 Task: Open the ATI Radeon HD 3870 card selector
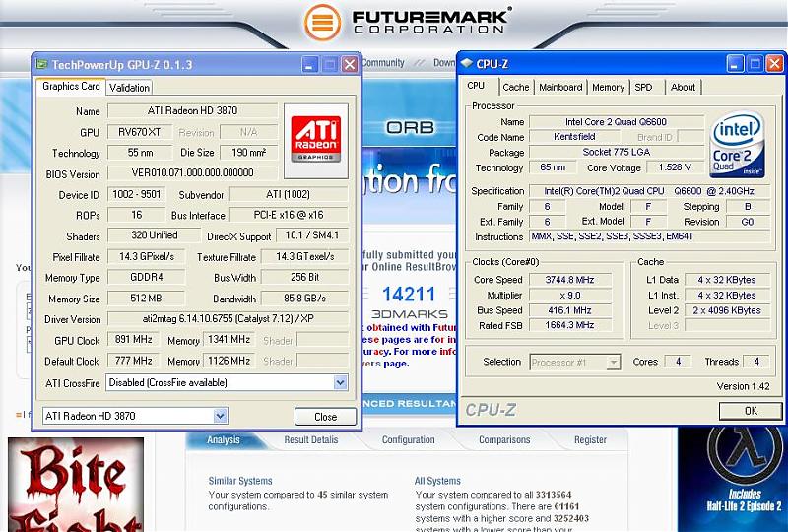[x=220, y=416]
